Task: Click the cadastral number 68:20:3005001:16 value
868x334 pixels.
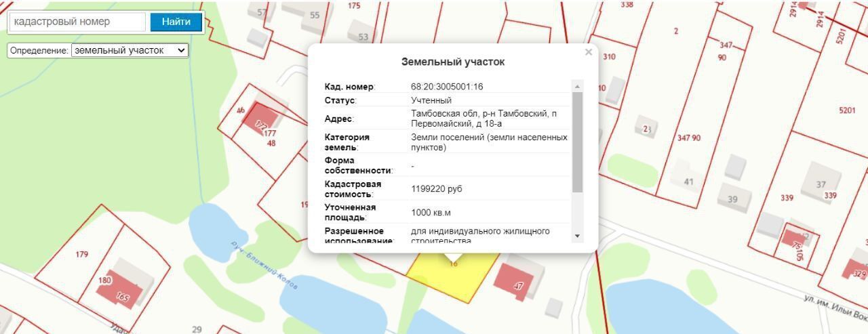Action: [x=447, y=87]
